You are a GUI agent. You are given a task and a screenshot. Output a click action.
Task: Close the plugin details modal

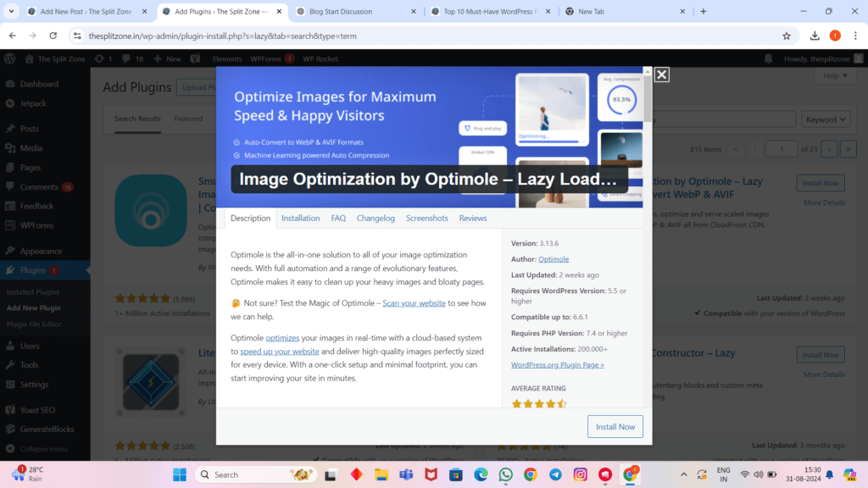[x=661, y=75]
